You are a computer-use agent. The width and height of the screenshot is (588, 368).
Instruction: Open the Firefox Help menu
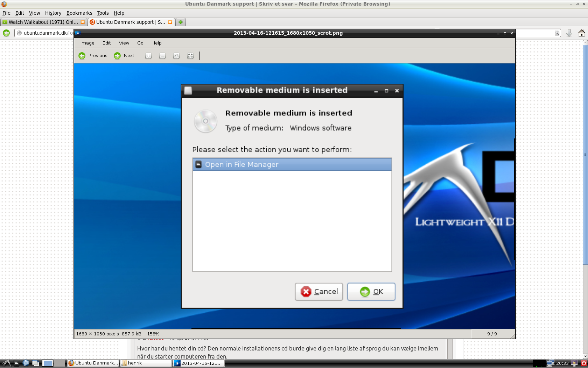point(119,13)
